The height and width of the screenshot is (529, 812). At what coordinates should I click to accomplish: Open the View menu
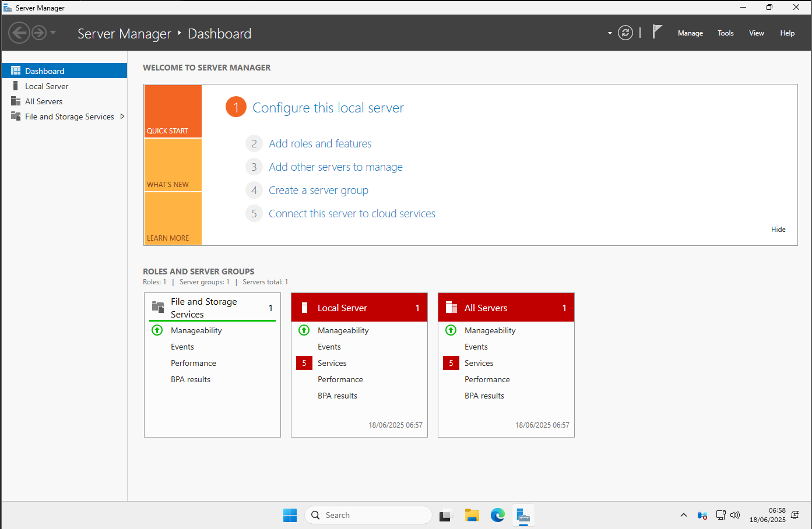pyautogui.click(x=757, y=33)
